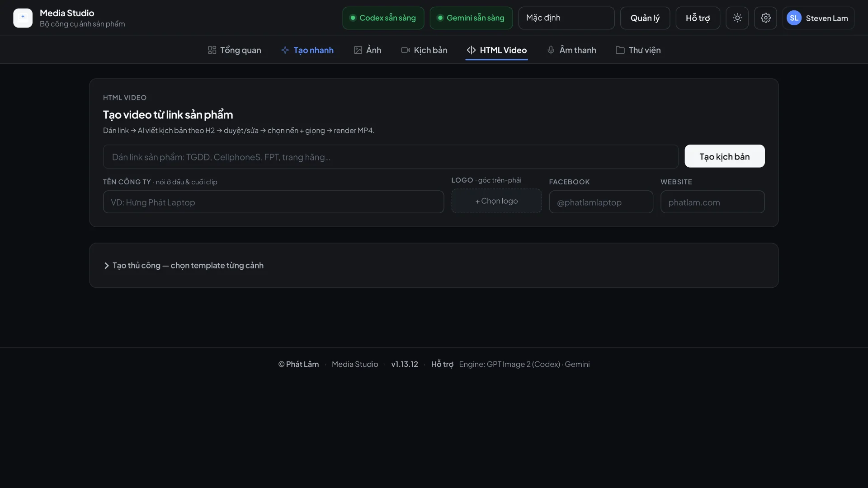The height and width of the screenshot is (488, 868).
Task: Click the footer Media Studio text
Action: pyautogui.click(x=355, y=364)
